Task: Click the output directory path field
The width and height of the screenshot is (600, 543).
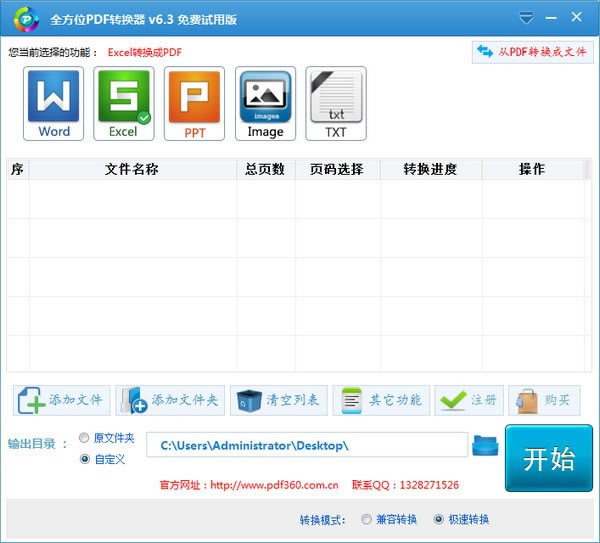Action: point(306,445)
